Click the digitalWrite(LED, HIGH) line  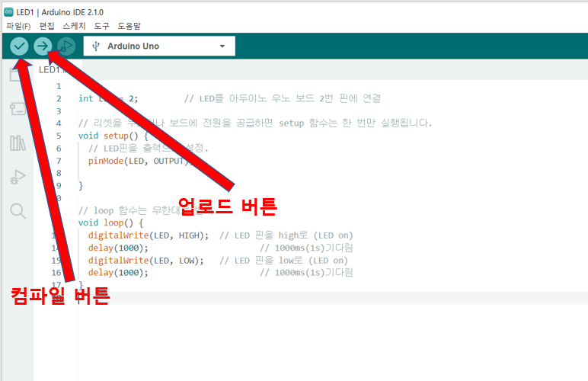pyautogui.click(x=149, y=235)
